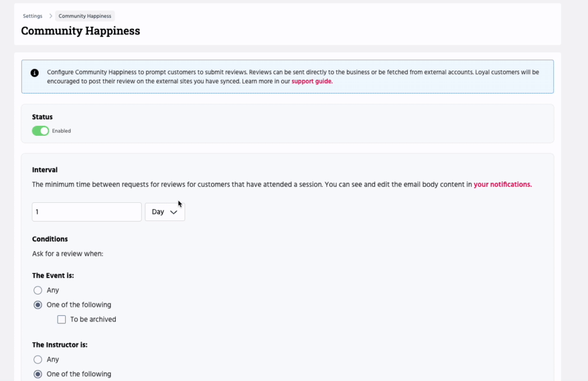The width and height of the screenshot is (588, 381).
Task: Open the "your notifications" link
Action: point(502,184)
